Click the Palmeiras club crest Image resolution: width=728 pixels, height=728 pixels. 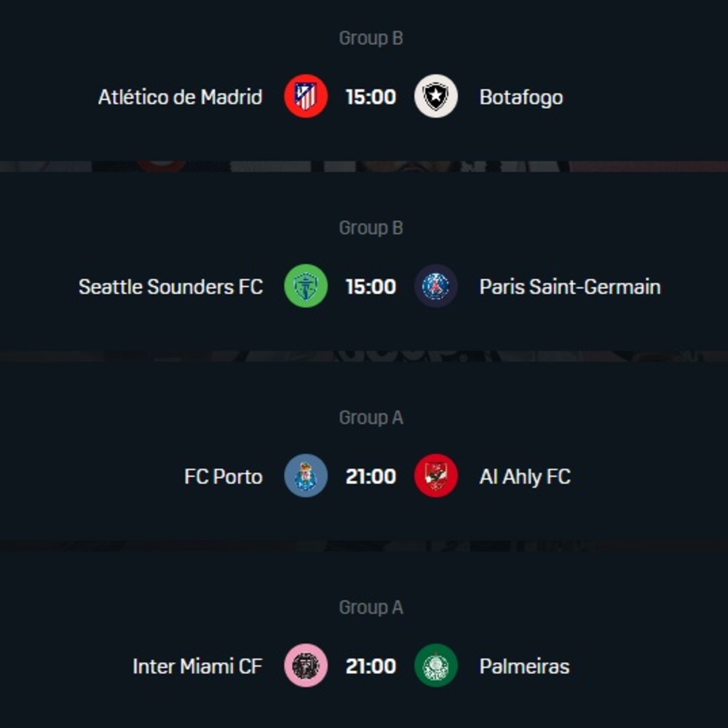[x=435, y=666]
